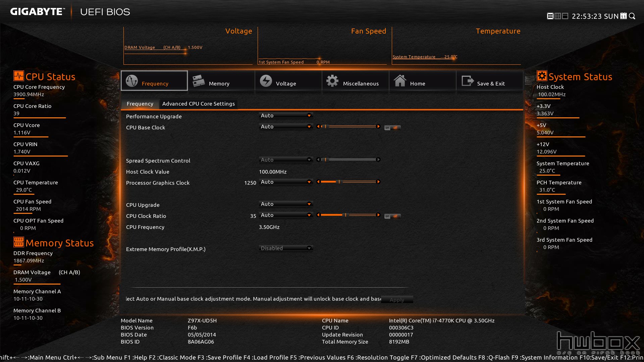Viewport: 644px width, 362px height.
Task: Click the CPU Clock Ratio slider
Action: 348,215
